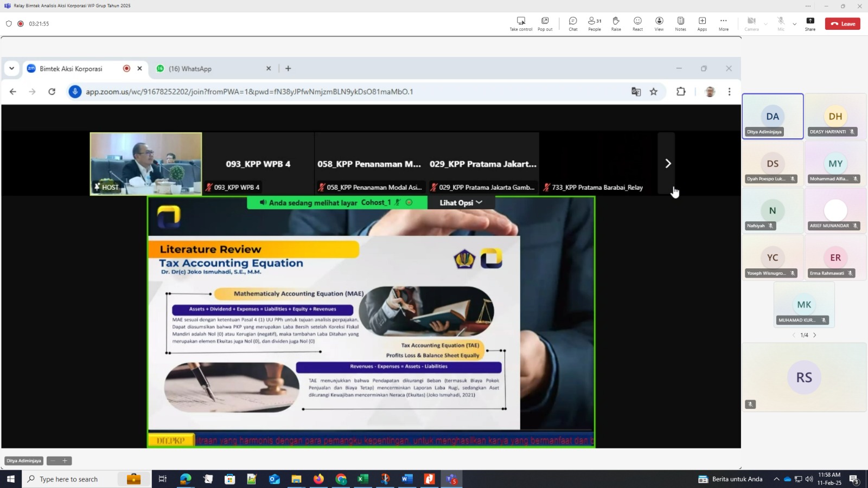868x488 pixels.
Task: Open the mic options dropdown arrow
Action: tap(795, 24)
